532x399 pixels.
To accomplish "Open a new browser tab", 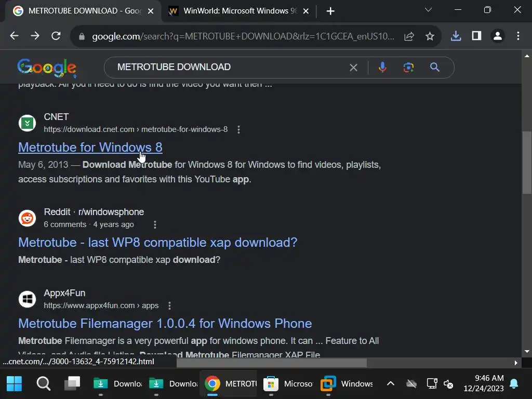I will tap(330, 11).
